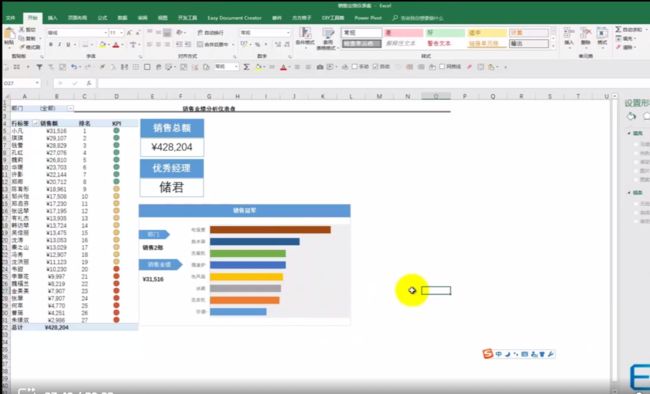Toggle Italic formatting in the ribbon

coord(59,44)
